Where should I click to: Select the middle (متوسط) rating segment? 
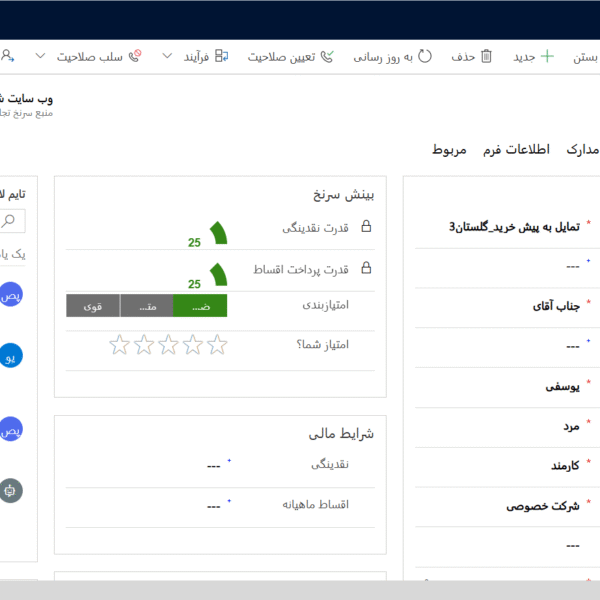click(146, 306)
